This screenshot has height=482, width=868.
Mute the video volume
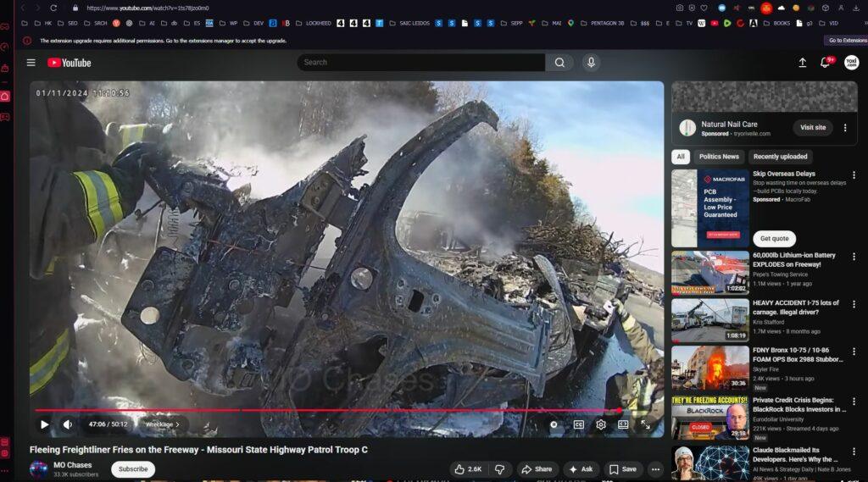coord(68,424)
